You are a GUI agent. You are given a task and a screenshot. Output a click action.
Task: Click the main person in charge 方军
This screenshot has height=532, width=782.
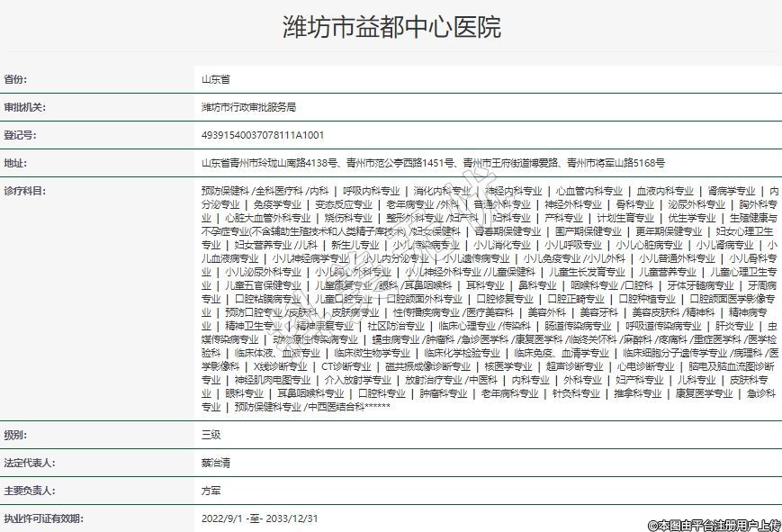pyautogui.click(x=211, y=491)
